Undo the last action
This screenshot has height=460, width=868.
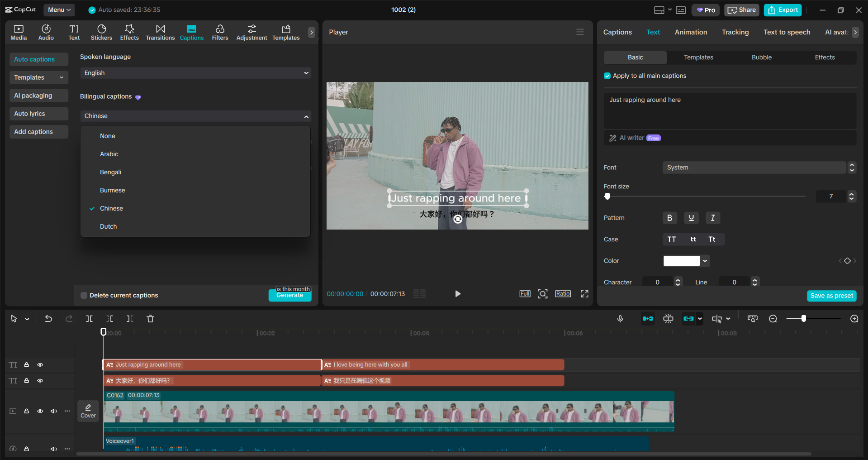coord(48,318)
